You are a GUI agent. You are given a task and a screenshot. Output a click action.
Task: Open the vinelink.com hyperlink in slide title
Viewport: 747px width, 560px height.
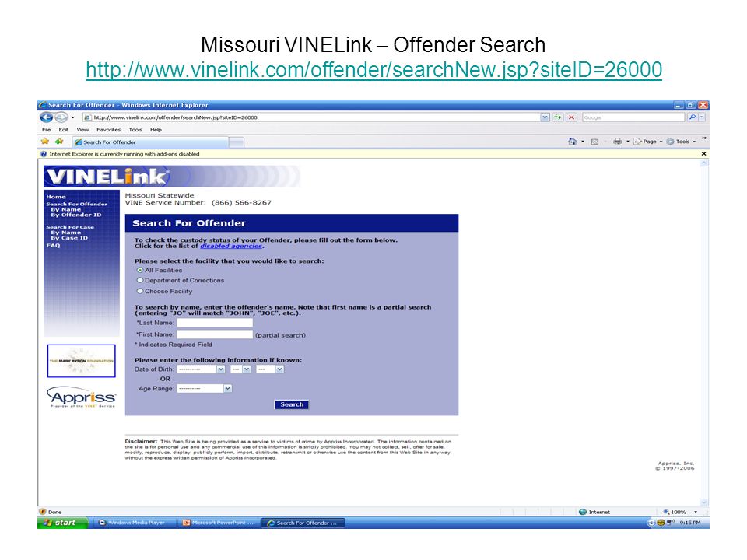374,69
